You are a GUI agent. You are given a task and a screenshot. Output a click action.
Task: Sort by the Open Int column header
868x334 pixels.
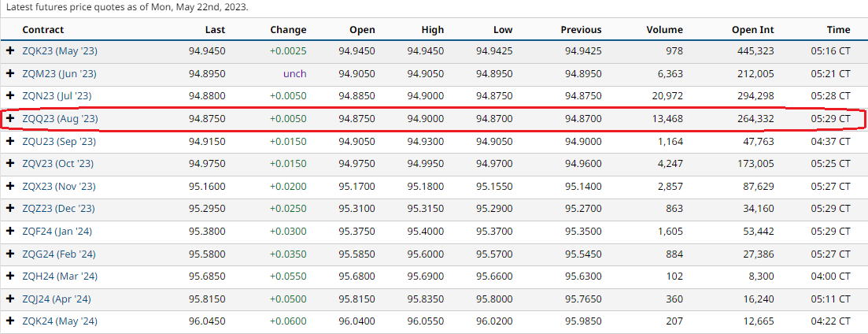(752, 30)
